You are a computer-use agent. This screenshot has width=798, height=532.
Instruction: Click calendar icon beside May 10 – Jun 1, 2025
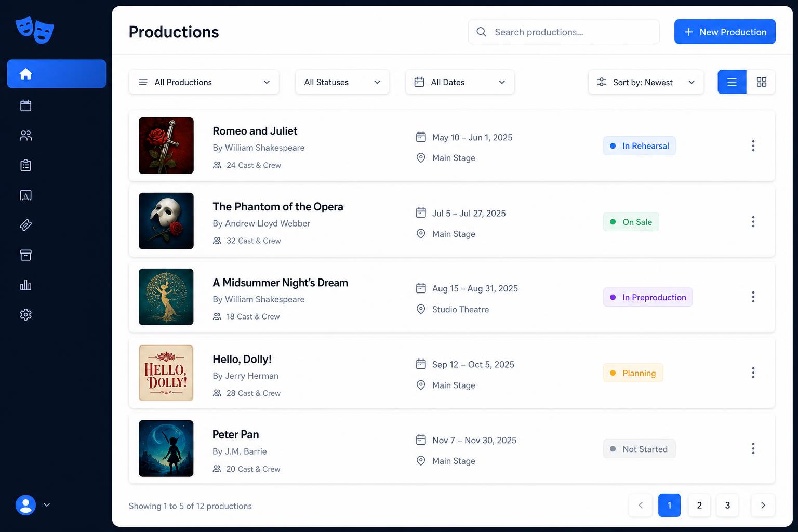[421, 137]
